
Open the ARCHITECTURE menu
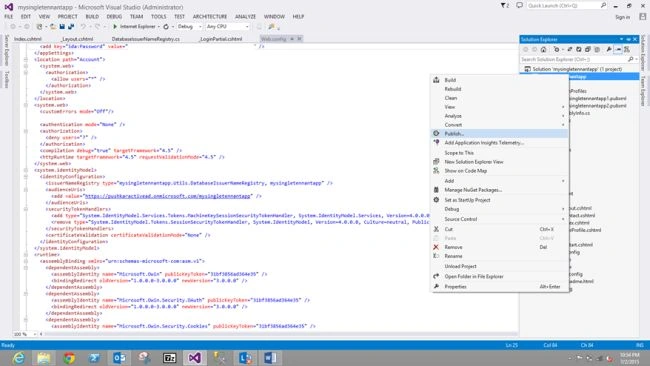coord(210,17)
